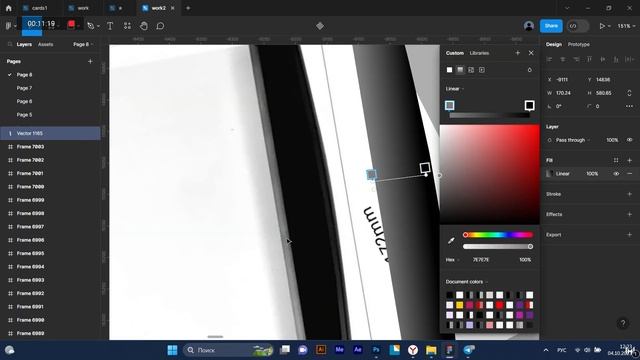Click the opacity slider in picker
This screenshot has height=360, width=640.
coord(498,247)
